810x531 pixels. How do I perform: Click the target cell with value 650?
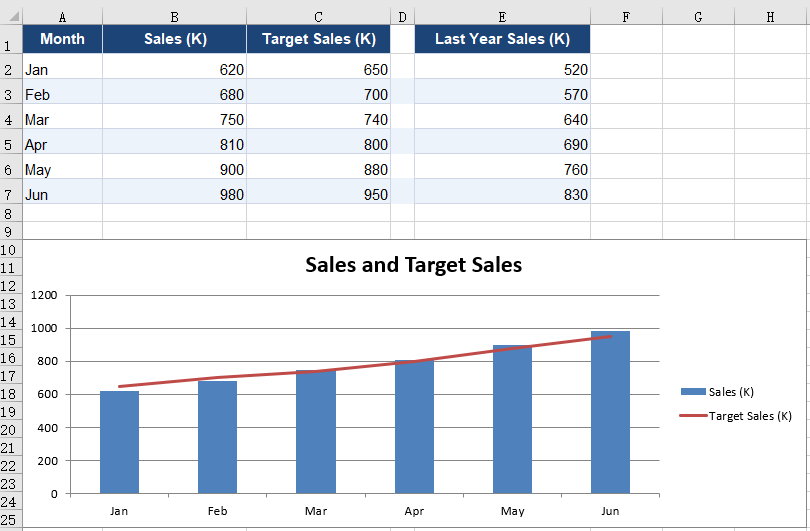(318, 66)
